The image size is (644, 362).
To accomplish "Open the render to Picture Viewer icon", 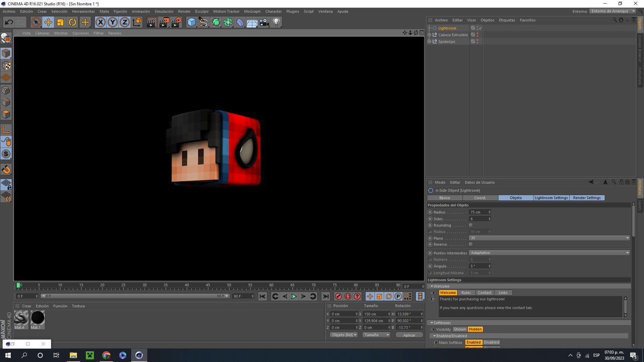I will [164, 22].
